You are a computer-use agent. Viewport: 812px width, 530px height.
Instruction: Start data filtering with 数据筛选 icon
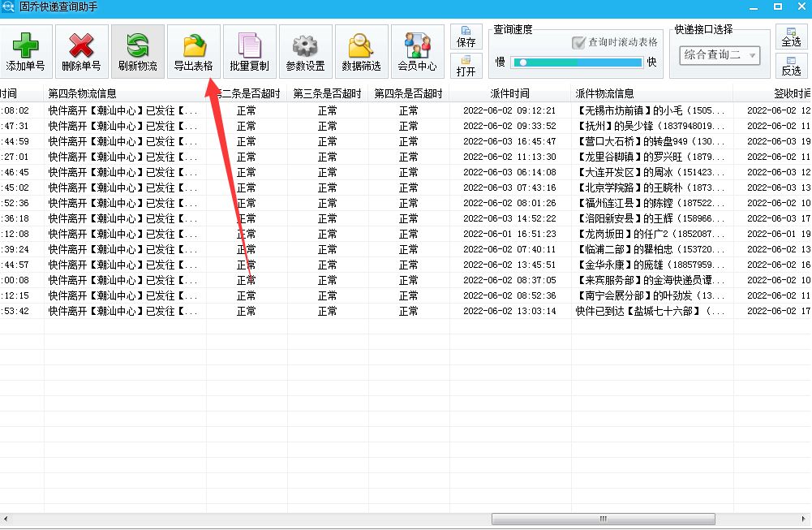click(361, 50)
